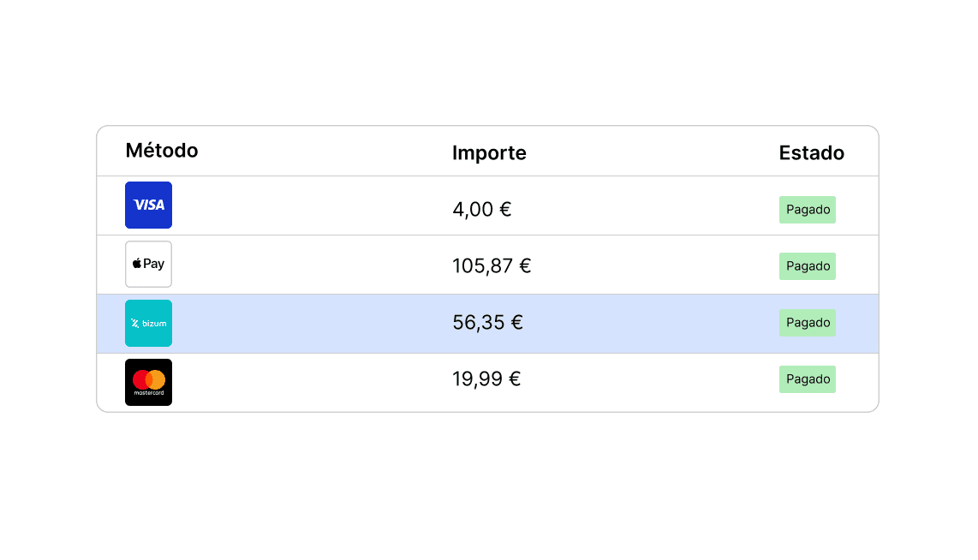
Task: Click the 19,99 € amount
Action: [x=486, y=379]
